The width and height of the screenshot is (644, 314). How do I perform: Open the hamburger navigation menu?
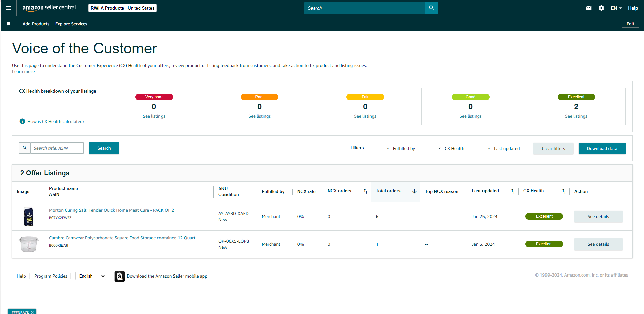9,8
